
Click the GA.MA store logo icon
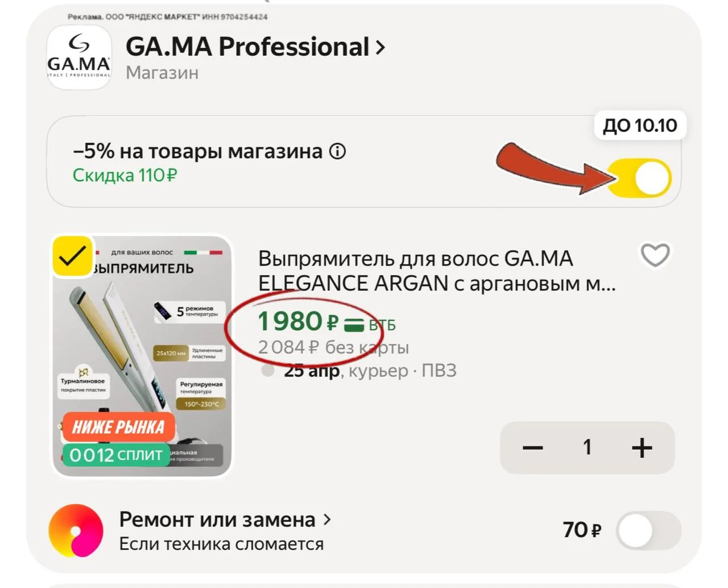click(78, 57)
